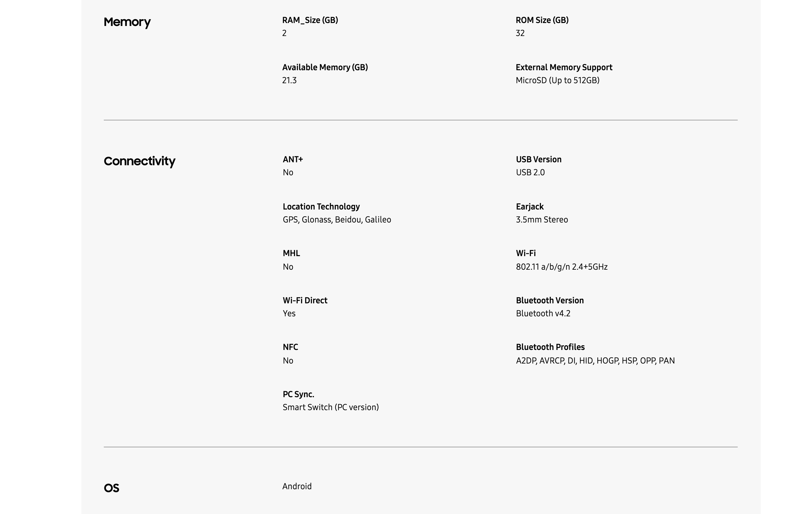Click the Bluetooth Profiles list text
Viewport: 812px width, 514px height.
[x=595, y=361]
